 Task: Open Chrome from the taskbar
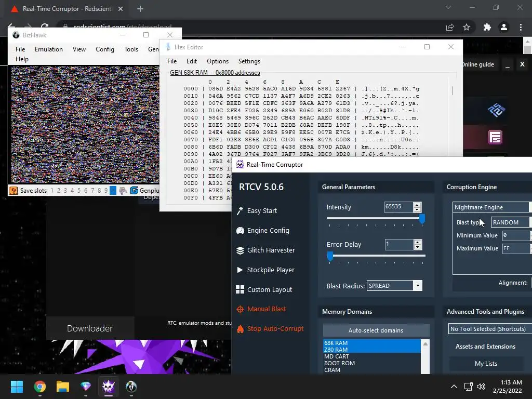(40, 387)
